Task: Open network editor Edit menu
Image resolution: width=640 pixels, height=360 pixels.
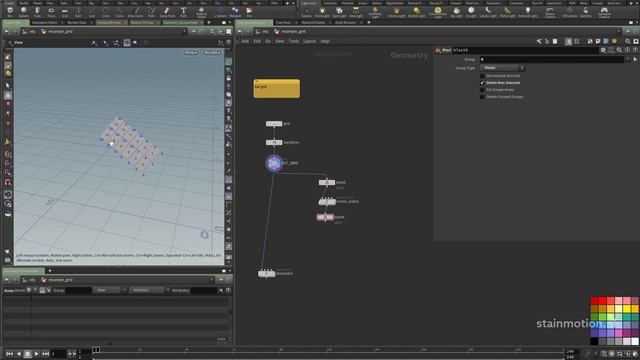Action: point(257,41)
